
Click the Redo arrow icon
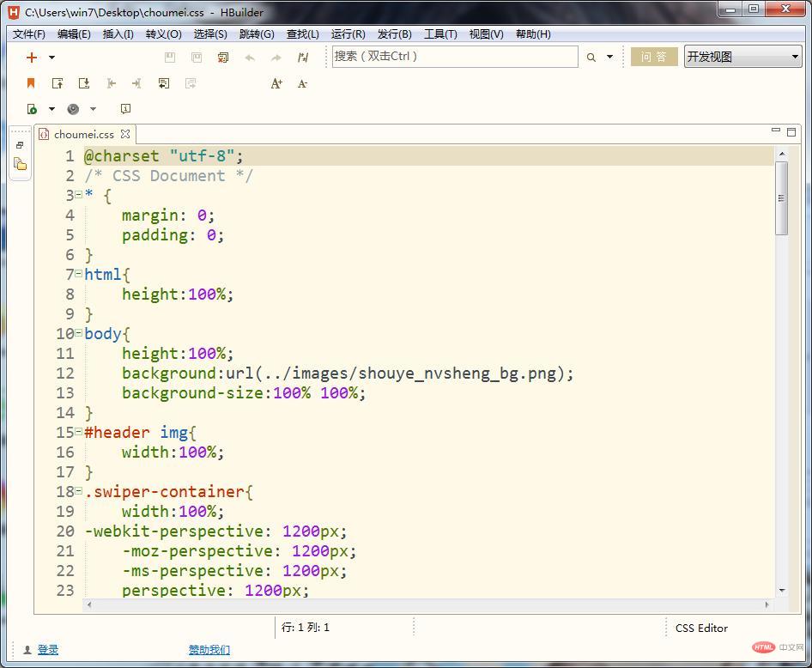[276, 58]
